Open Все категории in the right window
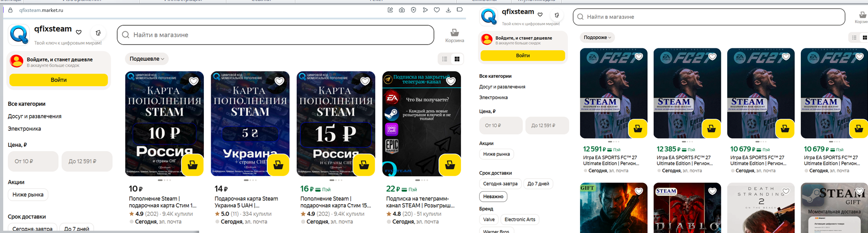This screenshot has height=233, width=868. point(495,76)
